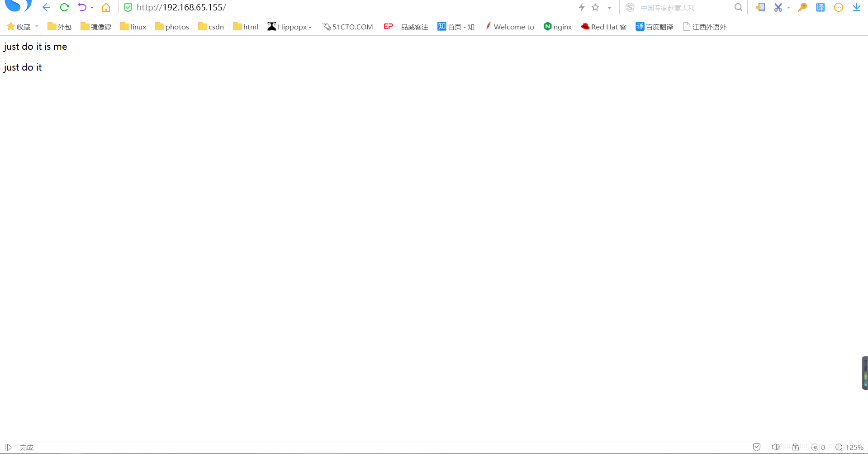Open the orange circle more-options icon

click(x=839, y=7)
